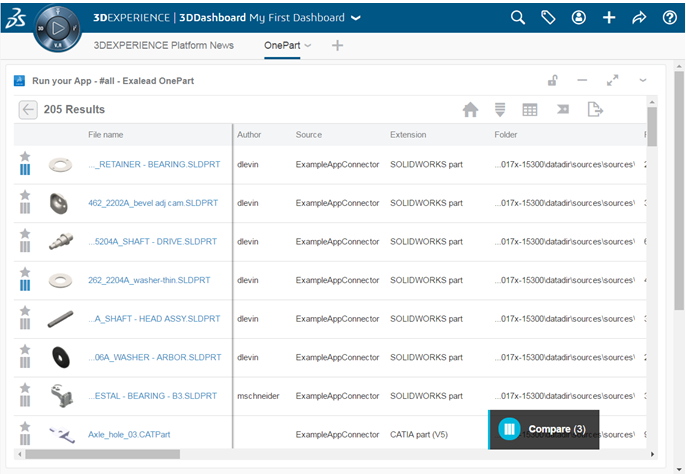Open the 06A_WASHER - ARBOR.SLDPRT link

click(155, 358)
